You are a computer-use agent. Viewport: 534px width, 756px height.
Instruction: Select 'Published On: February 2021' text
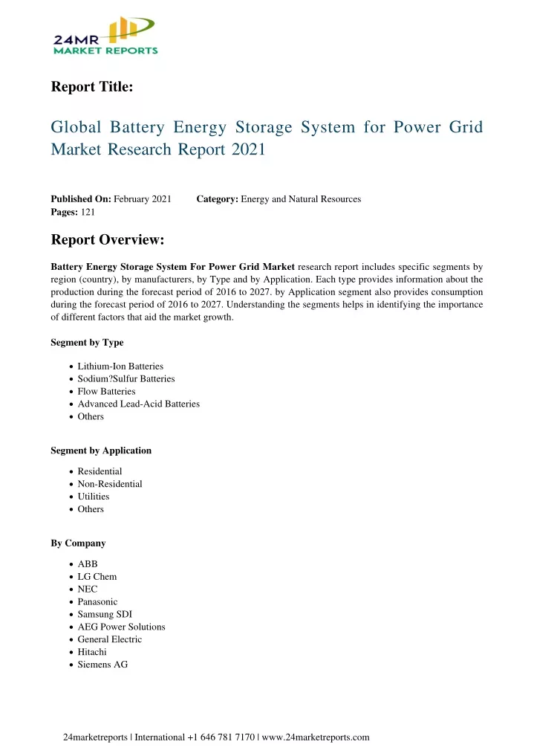pyautogui.click(x=111, y=199)
